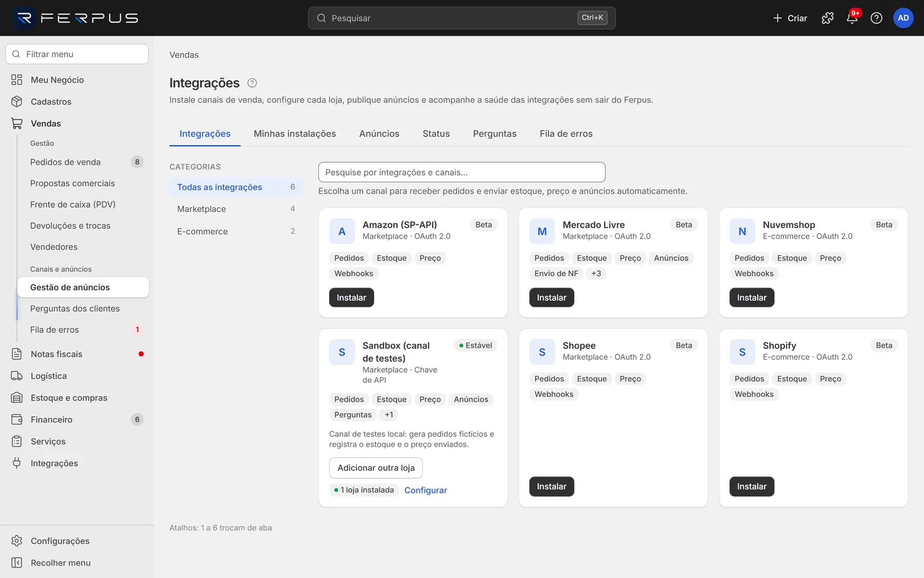The image size is (924, 578).
Task: Click the Serviços clipboard icon
Action: pos(17,442)
